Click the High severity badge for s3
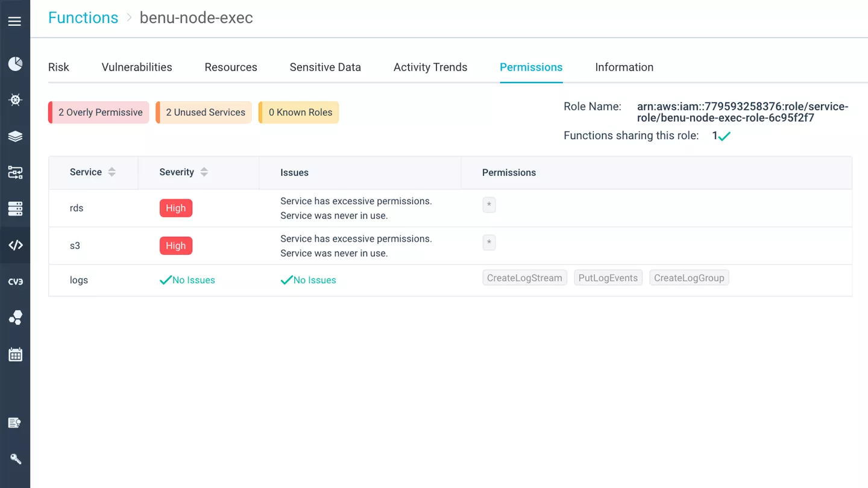868x488 pixels. point(175,246)
